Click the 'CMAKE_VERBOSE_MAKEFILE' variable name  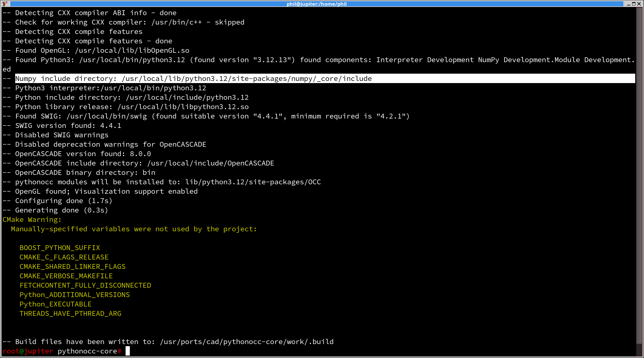tap(66, 276)
